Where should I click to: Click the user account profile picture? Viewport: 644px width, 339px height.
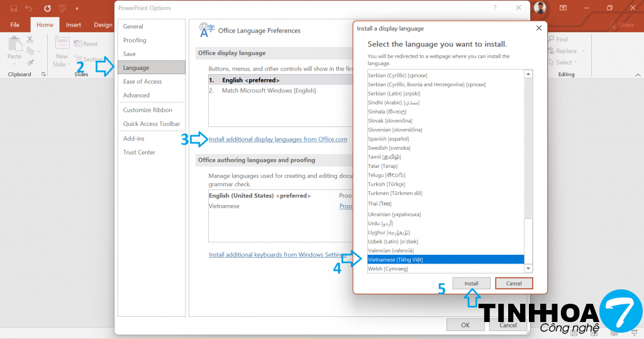click(540, 8)
